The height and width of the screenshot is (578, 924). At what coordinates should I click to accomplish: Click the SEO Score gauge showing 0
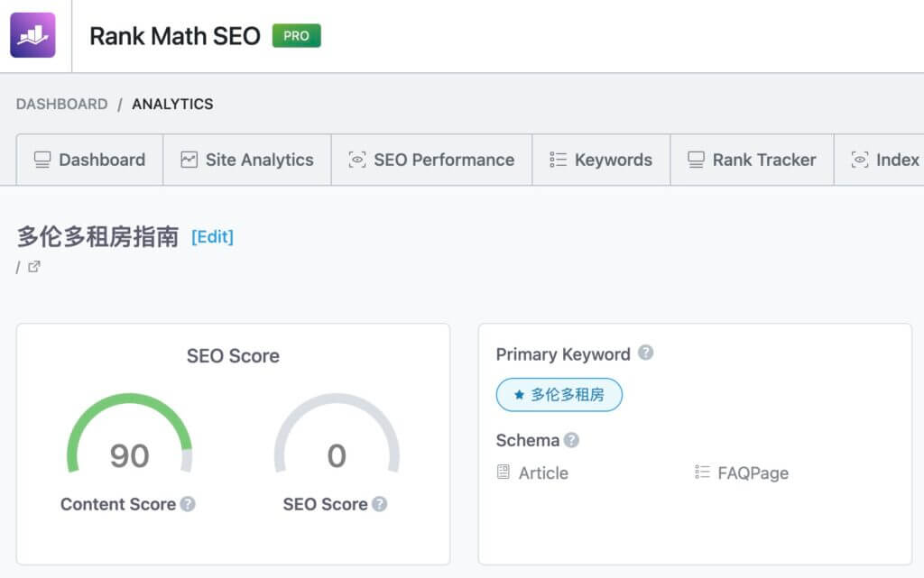coord(337,434)
